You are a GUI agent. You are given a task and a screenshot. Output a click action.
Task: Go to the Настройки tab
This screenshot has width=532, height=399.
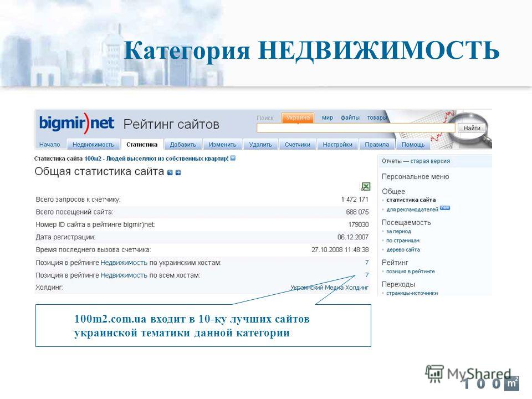click(337, 145)
